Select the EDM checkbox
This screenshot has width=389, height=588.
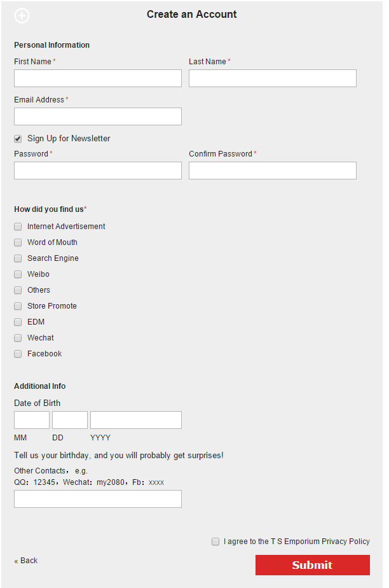[x=18, y=322]
